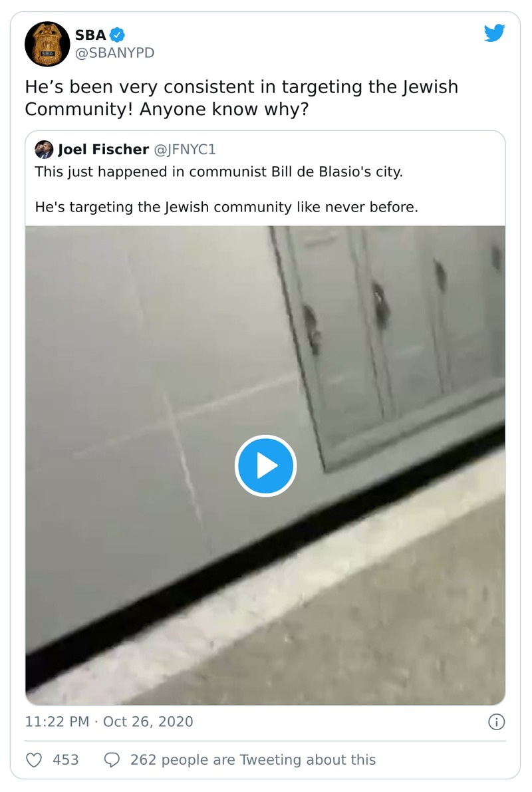This screenshot has width=532, height=792.
Task: Click the blue verified checkmark badge
Action: pyautogui.click(x=118, y=35)
